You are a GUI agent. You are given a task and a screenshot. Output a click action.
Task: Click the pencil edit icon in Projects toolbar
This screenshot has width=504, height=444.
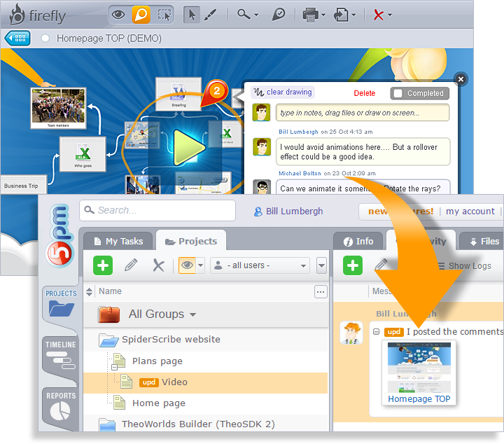click(131, 265)
